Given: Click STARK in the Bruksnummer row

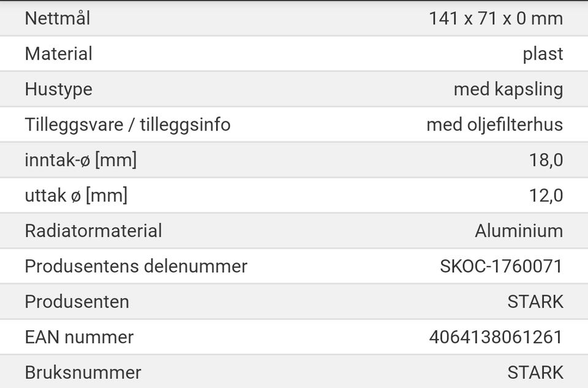Looking at the screenshot, I should (x=535, y=373).
